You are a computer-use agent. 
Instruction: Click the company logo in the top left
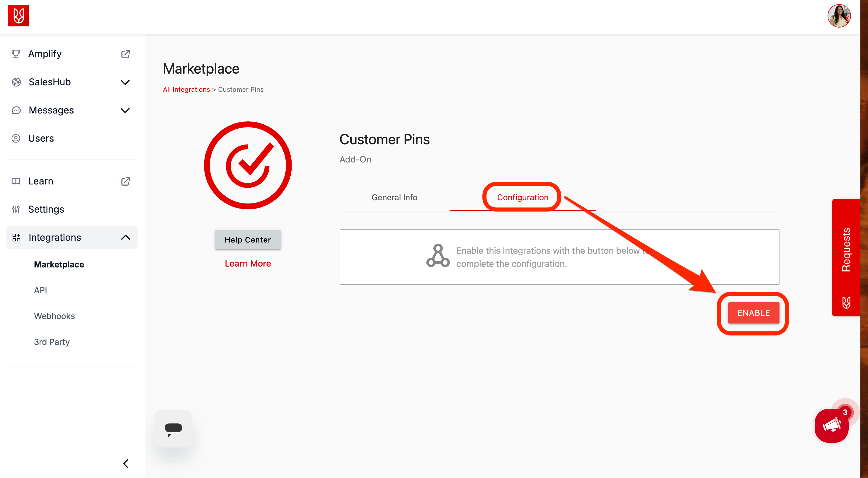pyautogui.click(x=19, y=16)
